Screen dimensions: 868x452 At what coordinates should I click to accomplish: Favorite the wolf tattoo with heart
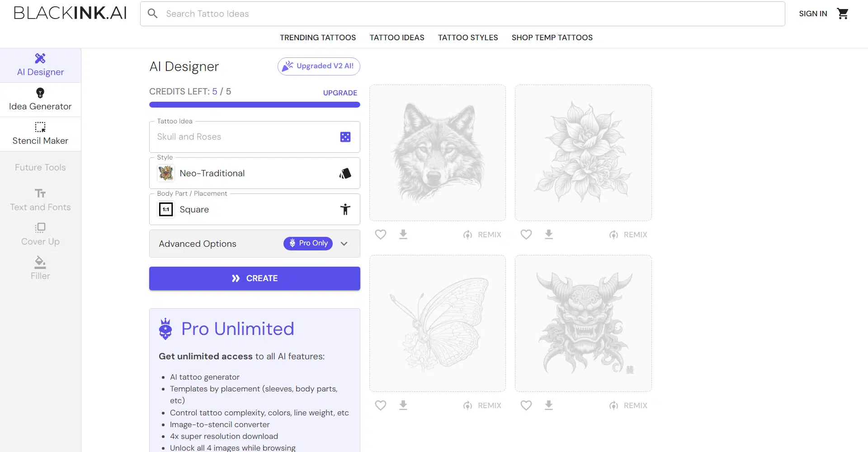point(381,234)
